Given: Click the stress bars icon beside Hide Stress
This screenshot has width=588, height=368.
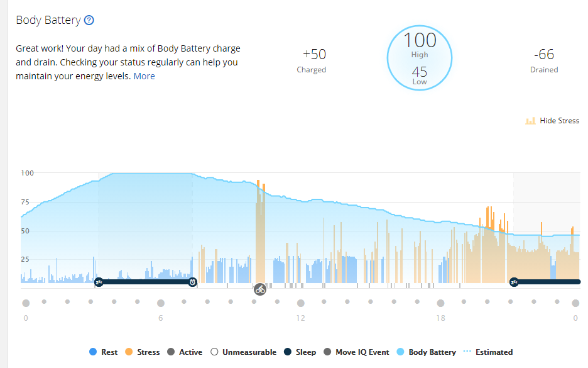Looking at the screenshot, I should 530,121.
